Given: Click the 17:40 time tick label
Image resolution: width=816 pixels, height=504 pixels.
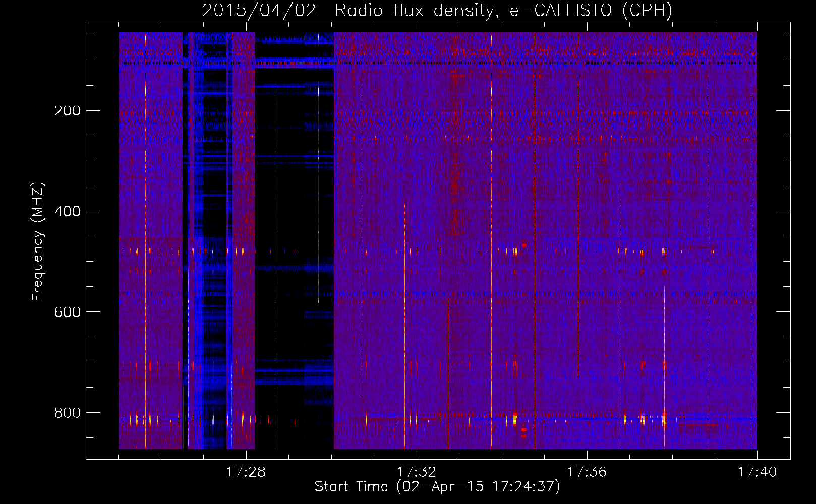Looking at the screenshot, I should click(x=757, y=472).
